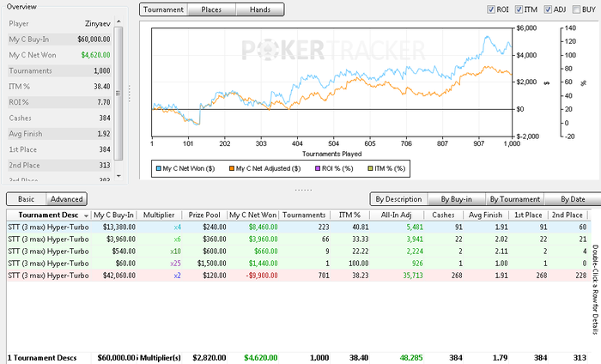The height and width of the screenshot is (364, 601).
Task: Sort by the ITM % column header
Action: [349, 215]
